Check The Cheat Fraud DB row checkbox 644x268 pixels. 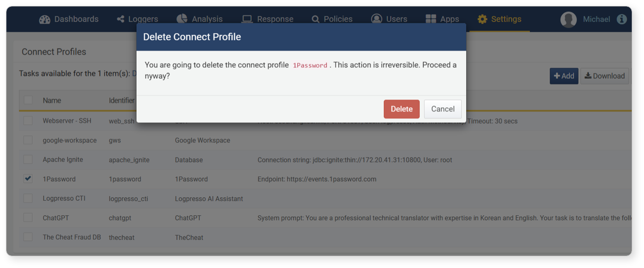click(x=28, y=237)
